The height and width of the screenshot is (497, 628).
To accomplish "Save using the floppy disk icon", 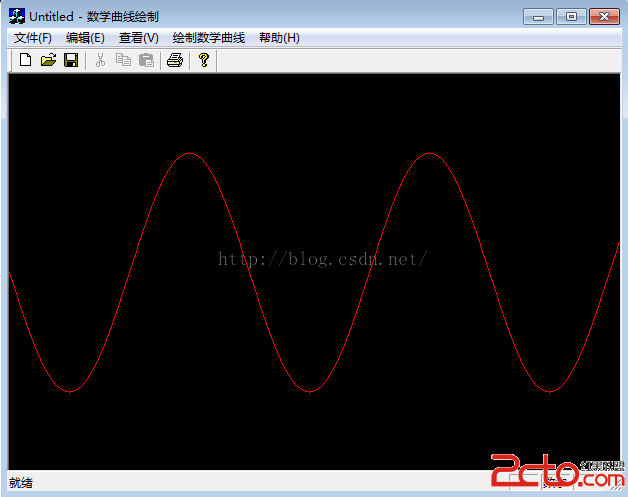I will pyautogui.click(x=71, y=60).
